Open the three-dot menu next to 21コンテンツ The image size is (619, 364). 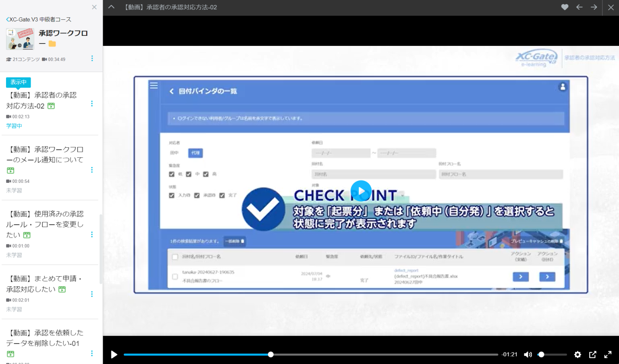(x=92, y=58)
